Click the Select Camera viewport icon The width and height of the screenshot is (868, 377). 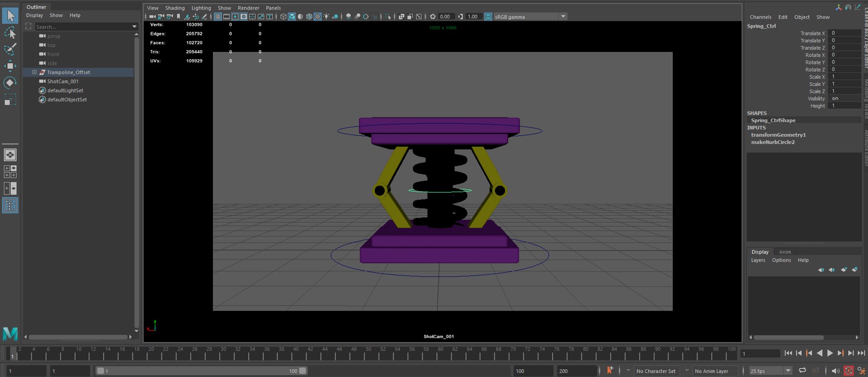pyautogui.click(x=152, y=17)
